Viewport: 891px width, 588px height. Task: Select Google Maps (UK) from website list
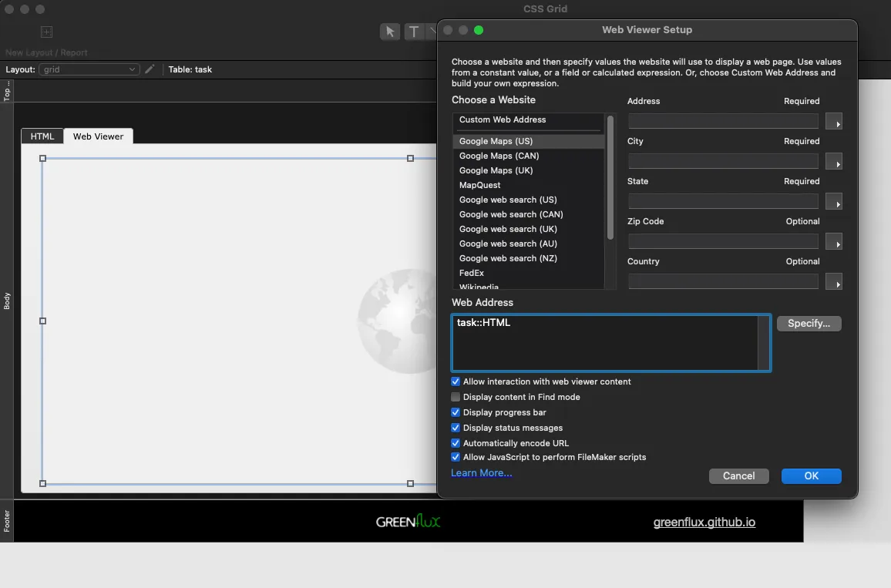pyautogui.click(x=496, y=170)
